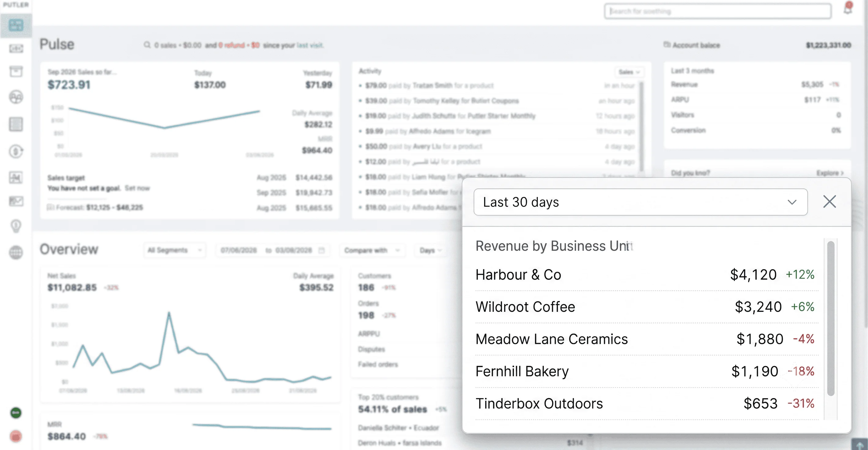Open the Last 30 days dropdown
The width and height of the screenshot is (868, 450).
(x=640, y=202)
